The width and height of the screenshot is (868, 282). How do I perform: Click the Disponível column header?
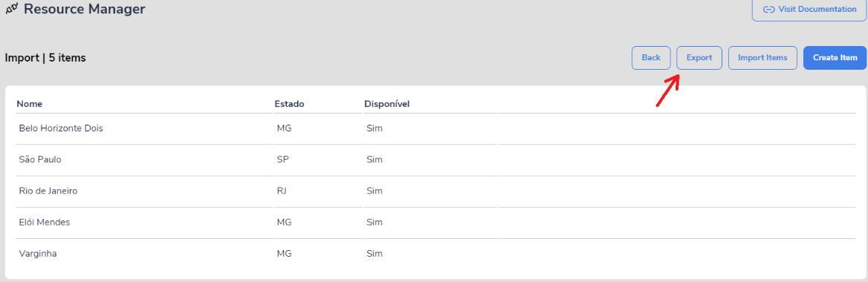pyautogui.click(x=387, y=104)
